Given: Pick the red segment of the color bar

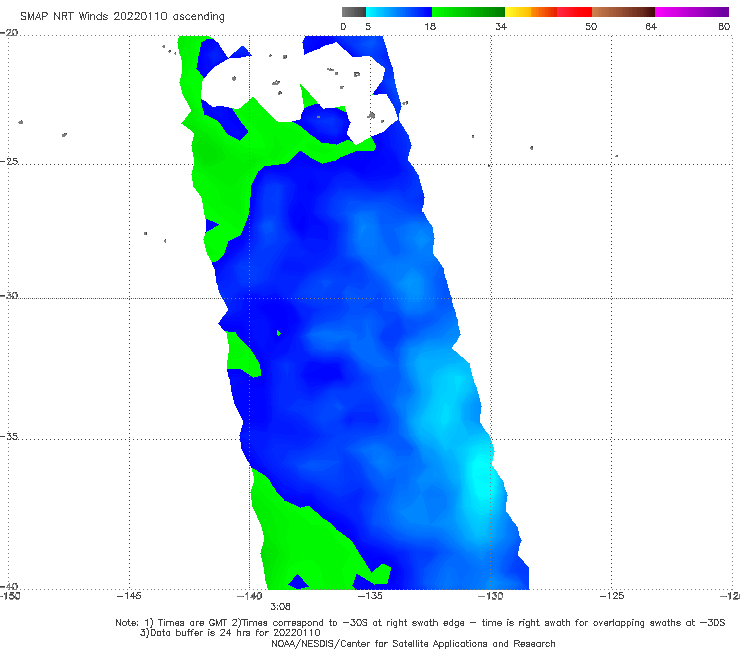Looking at the screenshot, I should tap(574, 12).
